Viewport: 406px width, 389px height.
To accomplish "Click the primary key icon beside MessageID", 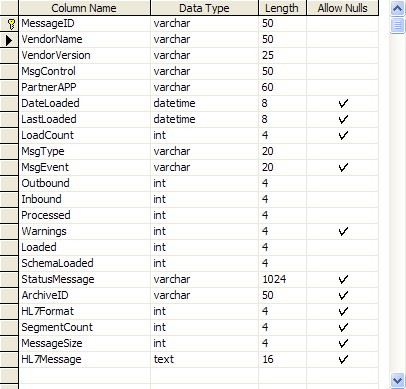I will click(11, 24).
